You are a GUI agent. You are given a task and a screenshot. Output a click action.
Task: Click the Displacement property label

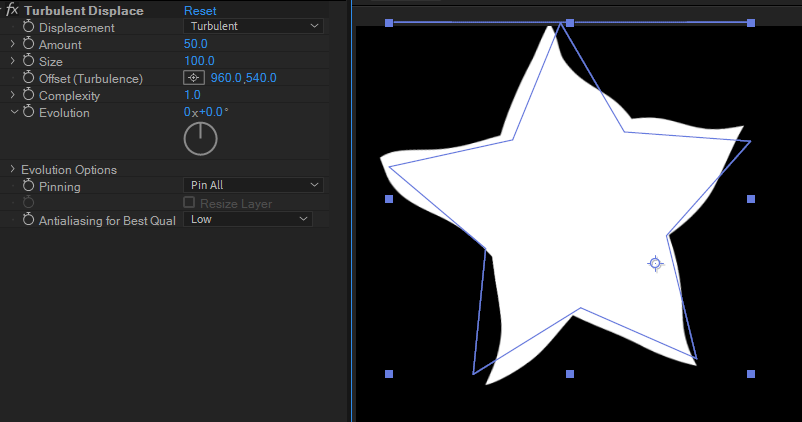point(77,28)
